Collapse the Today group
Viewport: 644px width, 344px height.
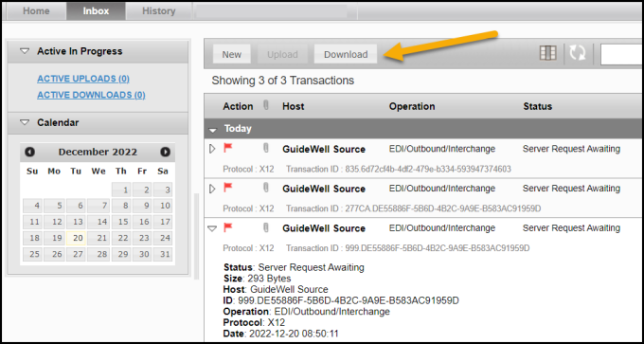(x=212, y=130)
